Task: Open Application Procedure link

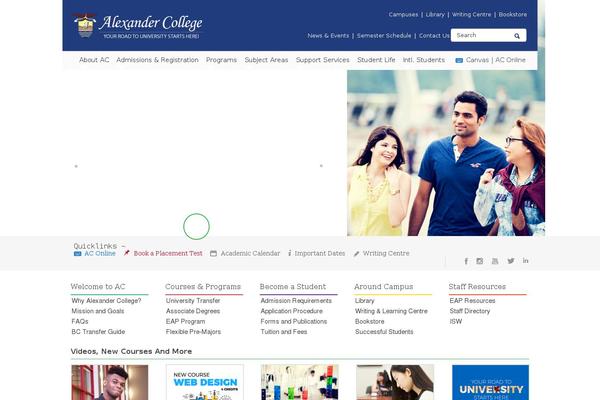Action: [292, 311]
